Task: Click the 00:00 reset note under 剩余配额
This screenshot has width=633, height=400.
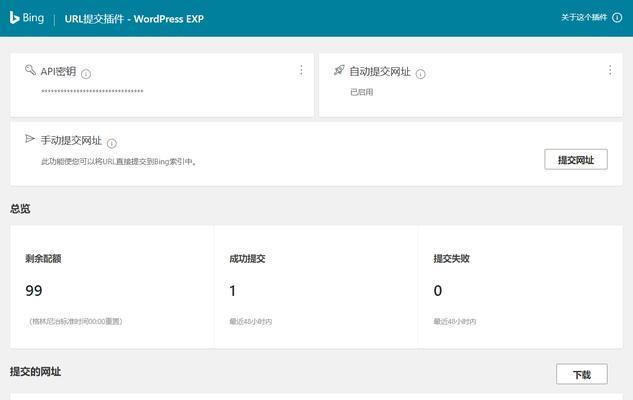Action: pos(75,322)
